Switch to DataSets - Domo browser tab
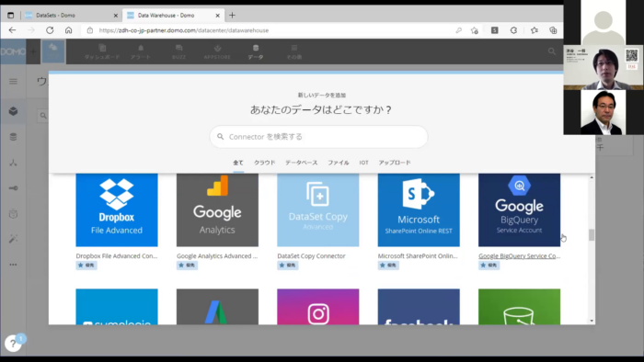 pyautogui.click(x=71, y=16)
